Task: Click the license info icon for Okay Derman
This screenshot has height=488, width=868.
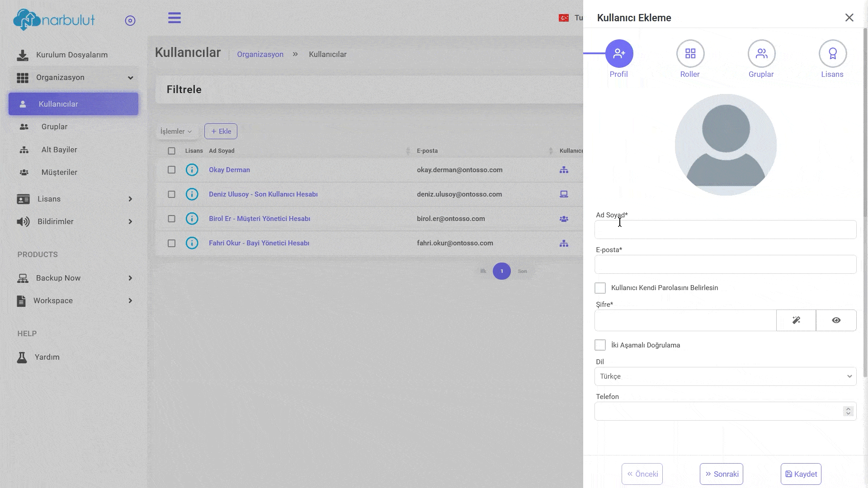Action: tap(192, 170)
